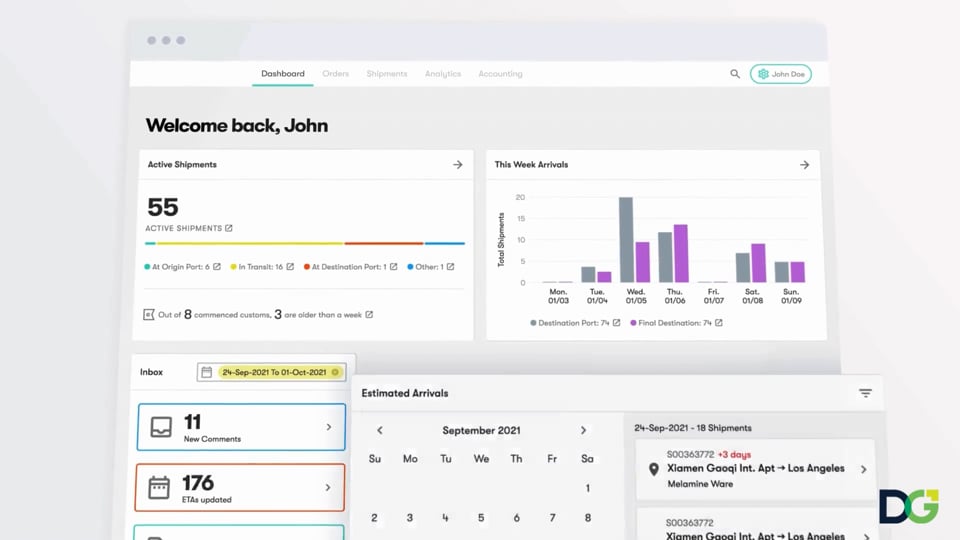This screenshot has width=960, height=540.
Task: Select September 1 in calendar
Action: [587, 488]
